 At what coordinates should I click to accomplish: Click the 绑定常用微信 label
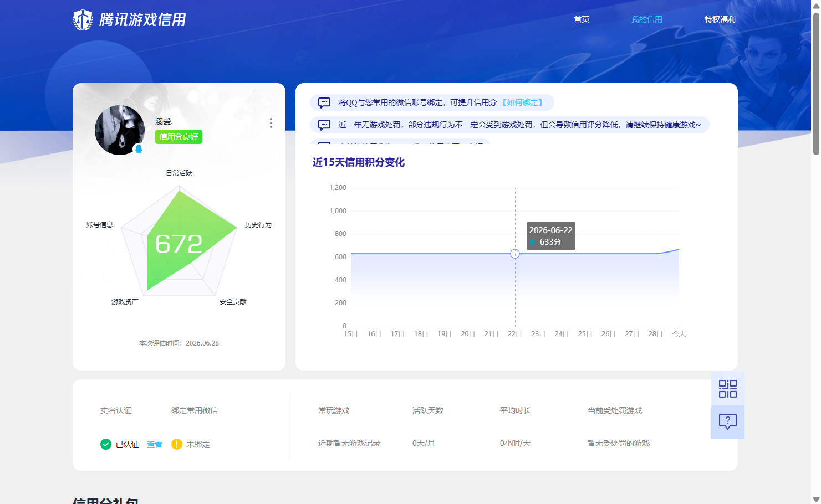pos(195,410)
